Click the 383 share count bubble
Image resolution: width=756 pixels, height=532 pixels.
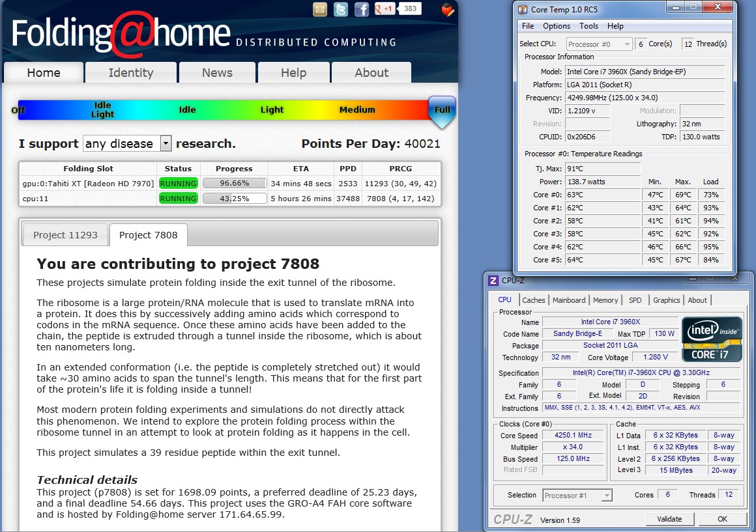pos(410,8)
